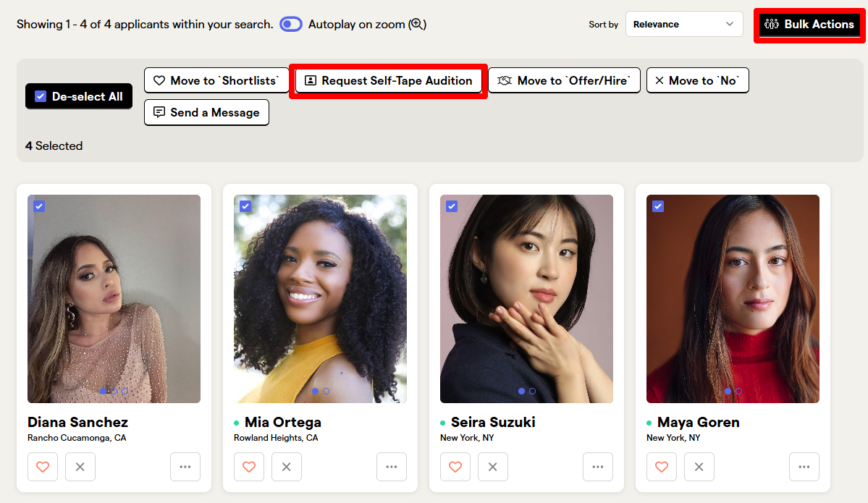The height and width of the screenshot is (503, 868).
Task: Open more options for Diana Sanchez
Action: tap(185, 467)
